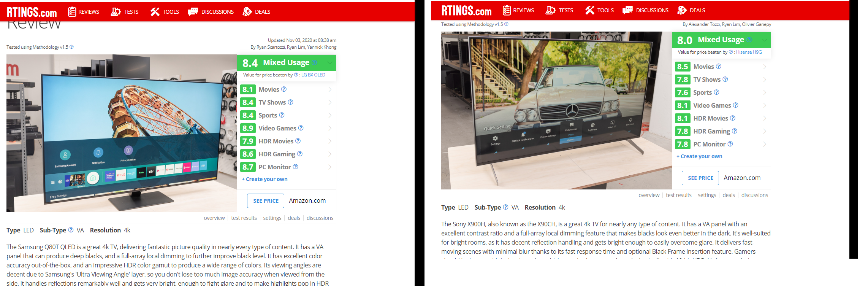This screenshot has width=868, height=291.
Task: Go to settings tab in left page
Action: (272, 218)
